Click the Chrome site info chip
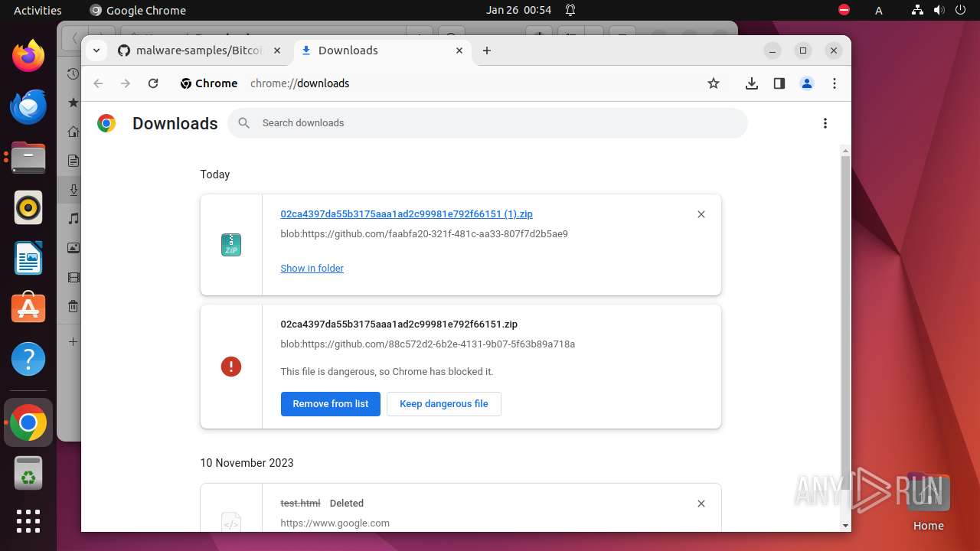980x551 pixels. (209, 83)
